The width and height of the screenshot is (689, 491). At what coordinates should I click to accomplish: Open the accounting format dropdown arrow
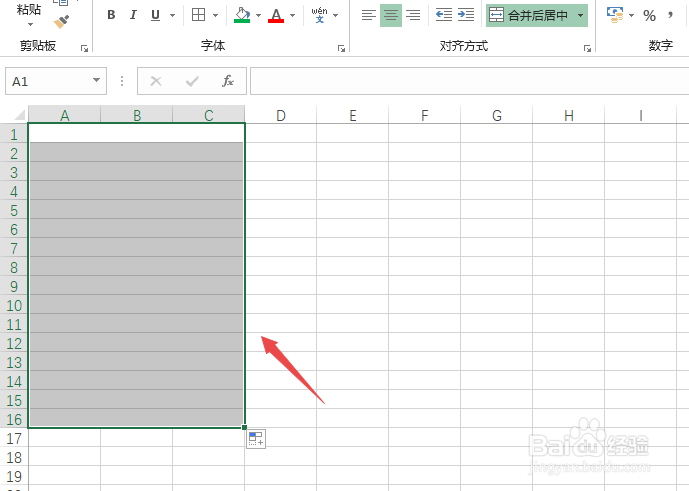pos(631,15)
